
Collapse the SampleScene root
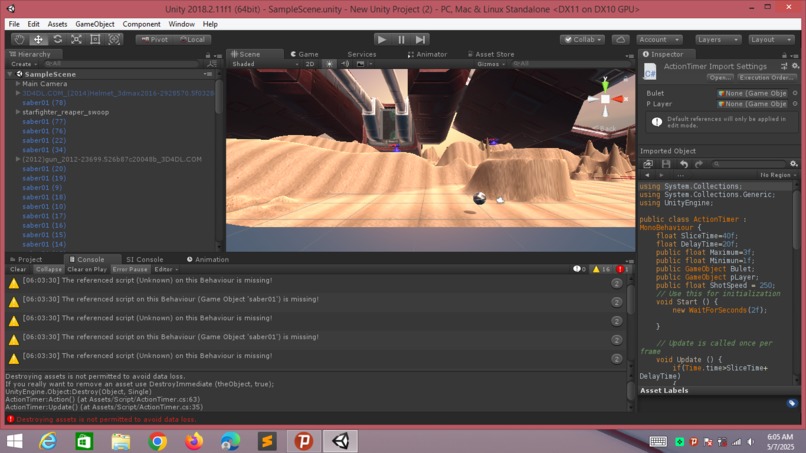tap(10, 74)
